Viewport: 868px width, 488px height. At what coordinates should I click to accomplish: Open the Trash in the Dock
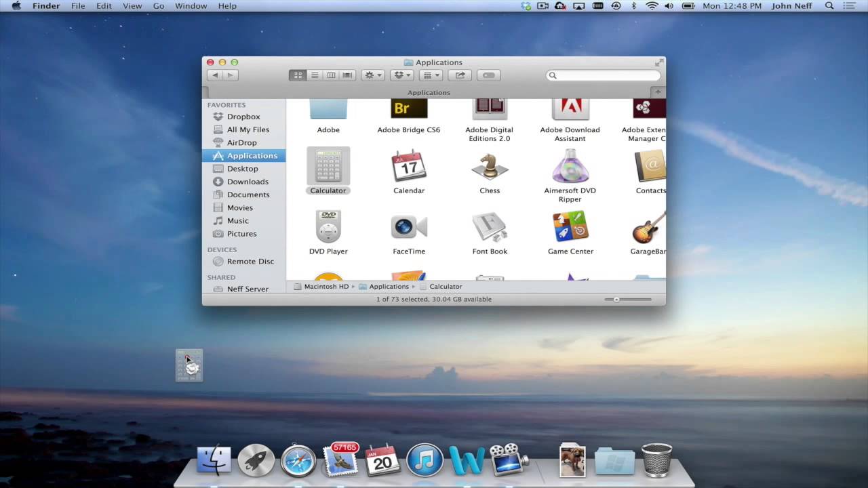coord(656,460)
